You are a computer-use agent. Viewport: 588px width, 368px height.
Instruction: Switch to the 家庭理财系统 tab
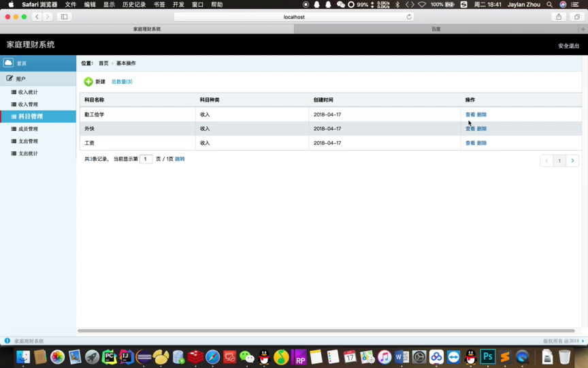coord(147,29)
